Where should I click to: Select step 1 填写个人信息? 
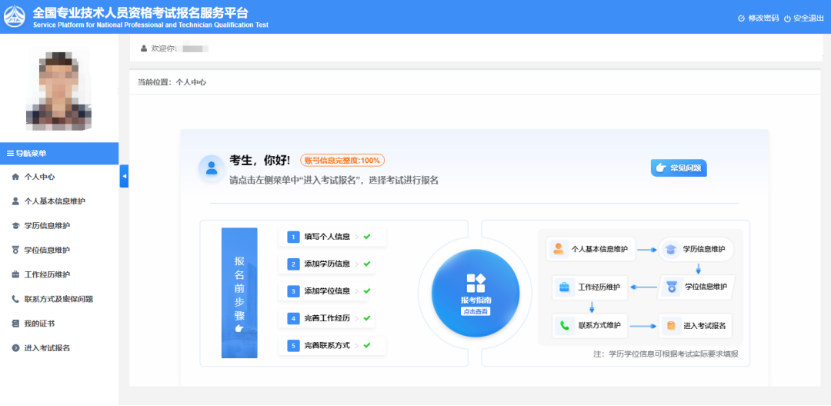pyautogui.click(x=328, y=237)
